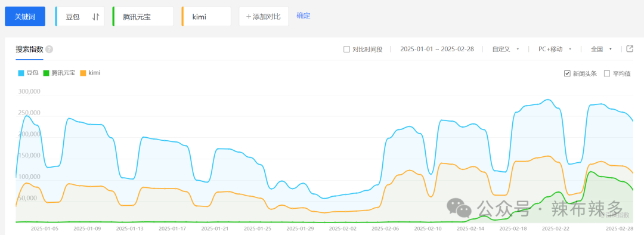The image size is (644, 235).
Task: Click the 300,000 y-axis label
Action: coord(29,91)
